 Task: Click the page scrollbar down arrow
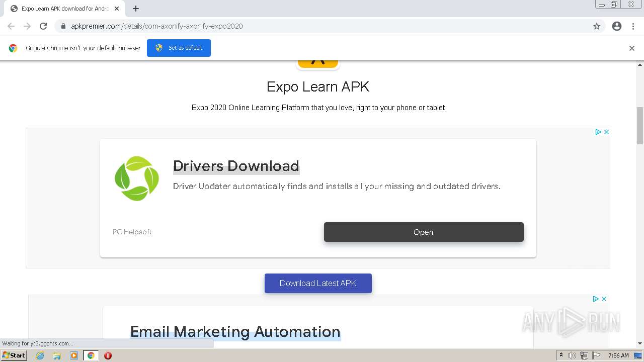click(x=640, y=343)
